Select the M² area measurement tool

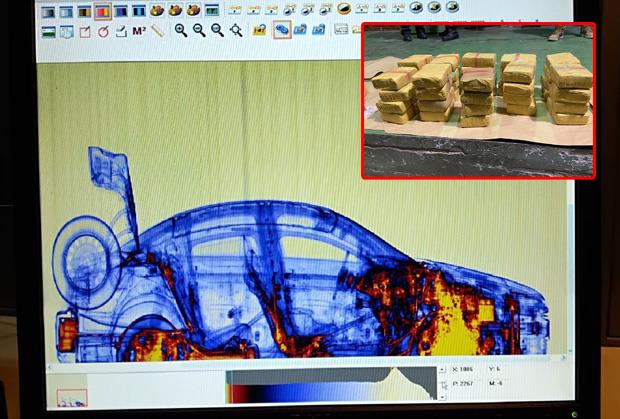[139, 31]
